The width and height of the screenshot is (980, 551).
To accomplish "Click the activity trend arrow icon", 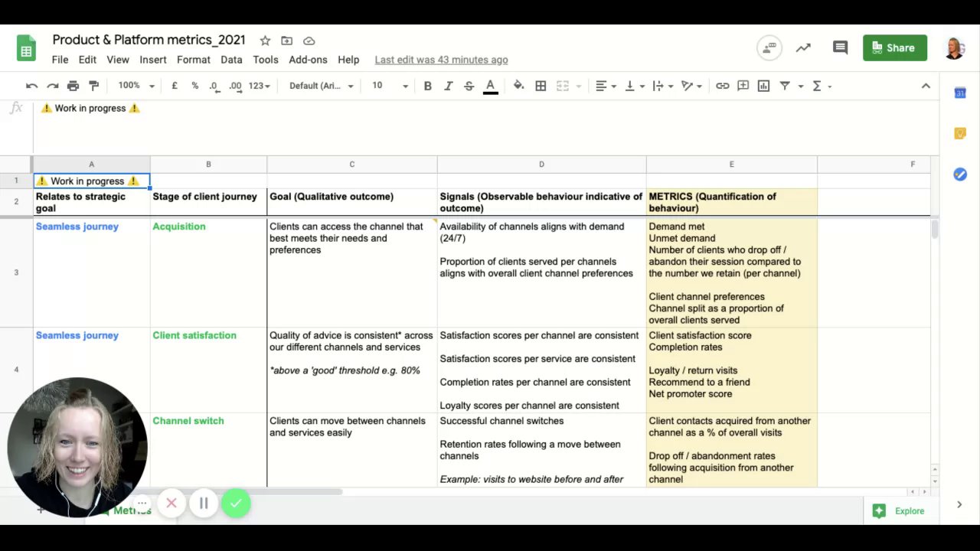I will coord(803,47).
